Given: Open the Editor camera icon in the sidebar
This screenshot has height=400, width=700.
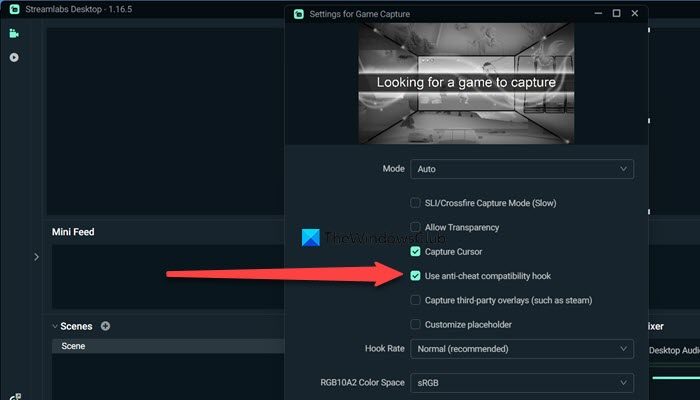Looking at the screenshot, I should pyautogui.click(x=14, y=33).
